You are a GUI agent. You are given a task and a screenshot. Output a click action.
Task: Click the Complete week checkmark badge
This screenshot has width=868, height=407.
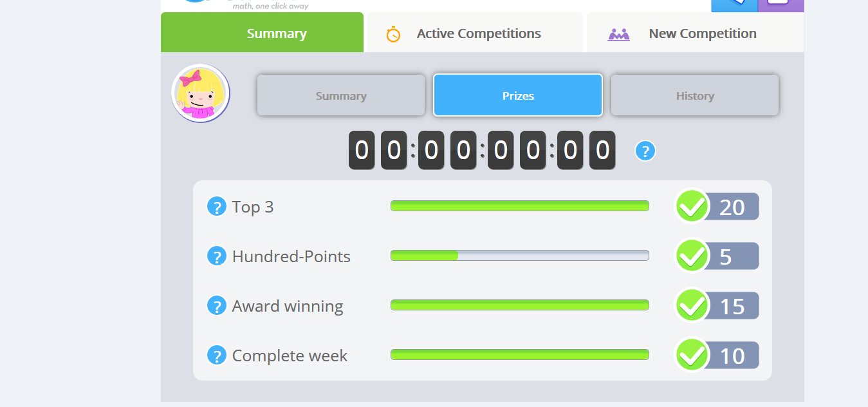(x=692, y=355)
